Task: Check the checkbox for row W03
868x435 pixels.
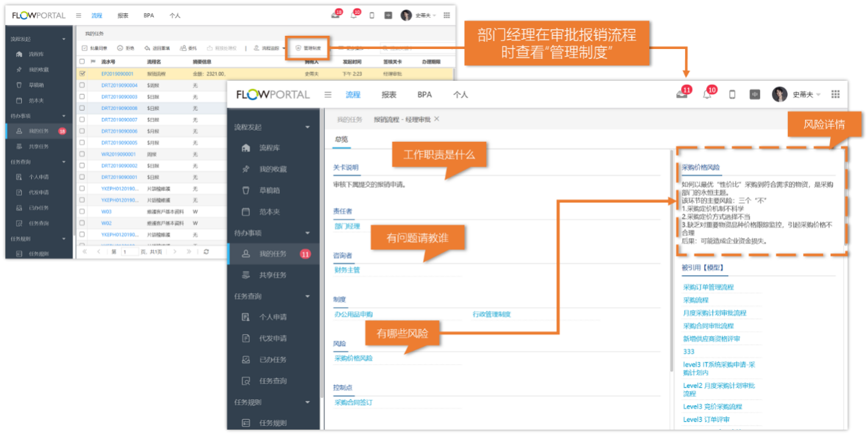Action: point(82,212)
